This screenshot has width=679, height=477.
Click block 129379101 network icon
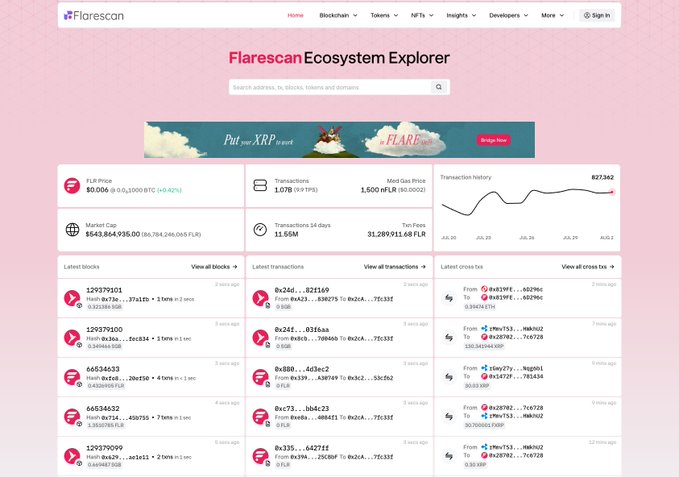(72, 298)
